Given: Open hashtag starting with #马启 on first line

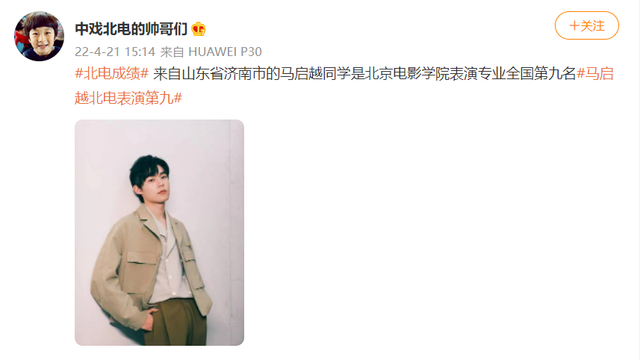Looking at the screenshot, I should [595, 74].
